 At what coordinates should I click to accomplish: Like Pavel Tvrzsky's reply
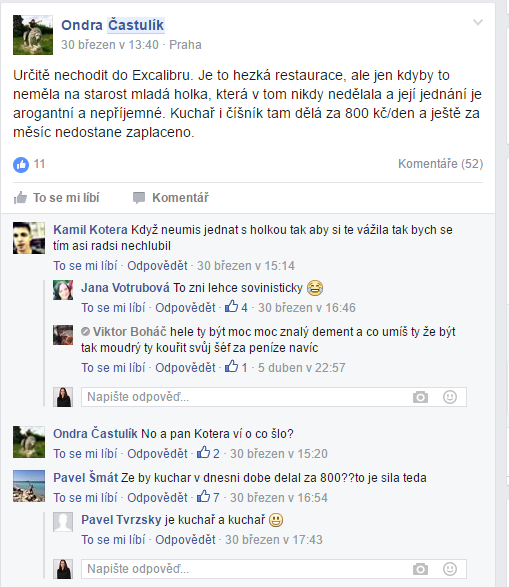[x=113, y=539]
